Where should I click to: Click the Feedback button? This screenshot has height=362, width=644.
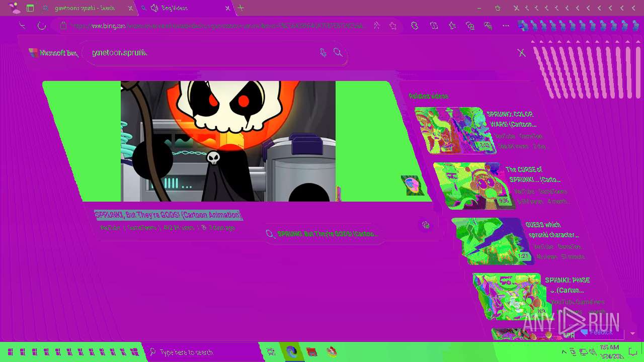[599, 332]
